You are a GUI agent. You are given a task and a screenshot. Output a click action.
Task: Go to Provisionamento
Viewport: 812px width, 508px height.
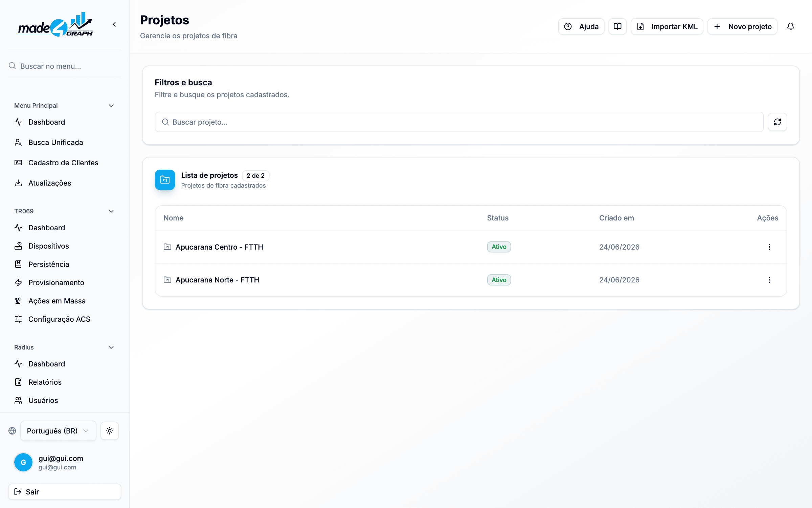[64, 282]
